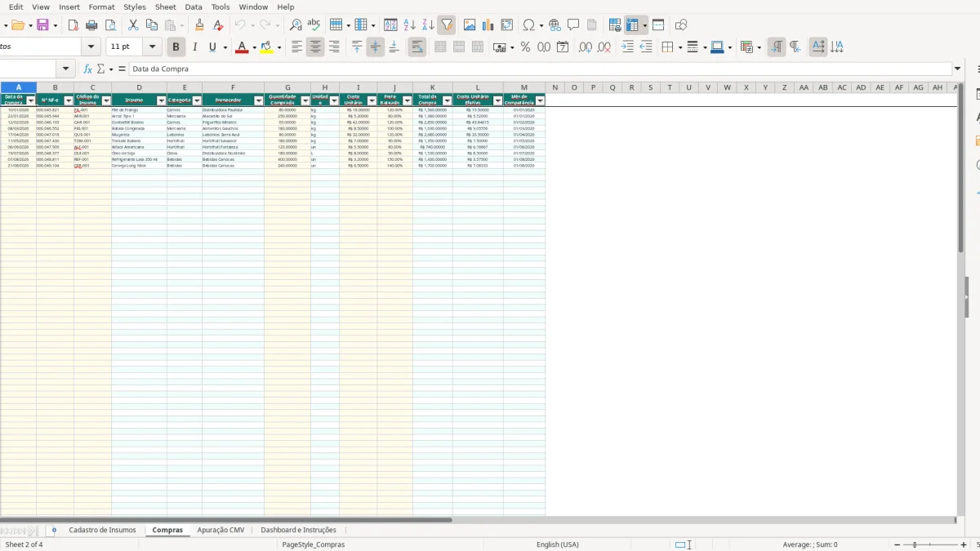
Task: Insert an image
Action: (x=470, y=25)
